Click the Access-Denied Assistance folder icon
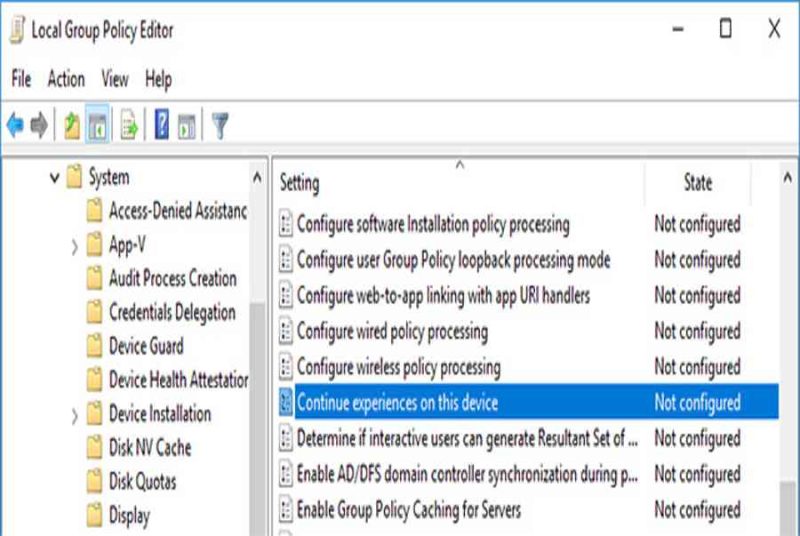 tap(94, 211)
